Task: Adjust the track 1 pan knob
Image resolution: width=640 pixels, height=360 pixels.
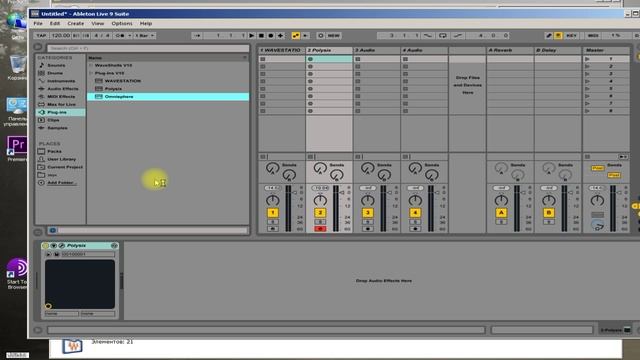Action: pos(273,200)
